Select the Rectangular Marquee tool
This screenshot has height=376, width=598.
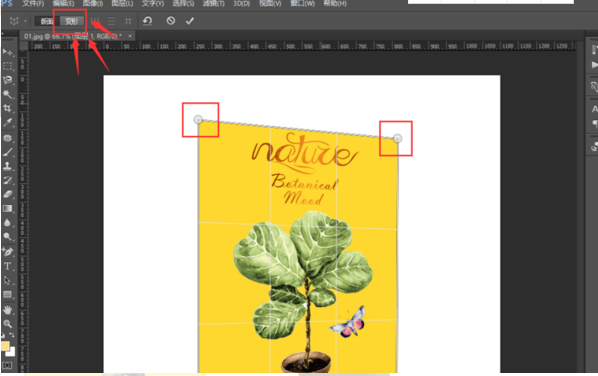(x=7, y=66)
